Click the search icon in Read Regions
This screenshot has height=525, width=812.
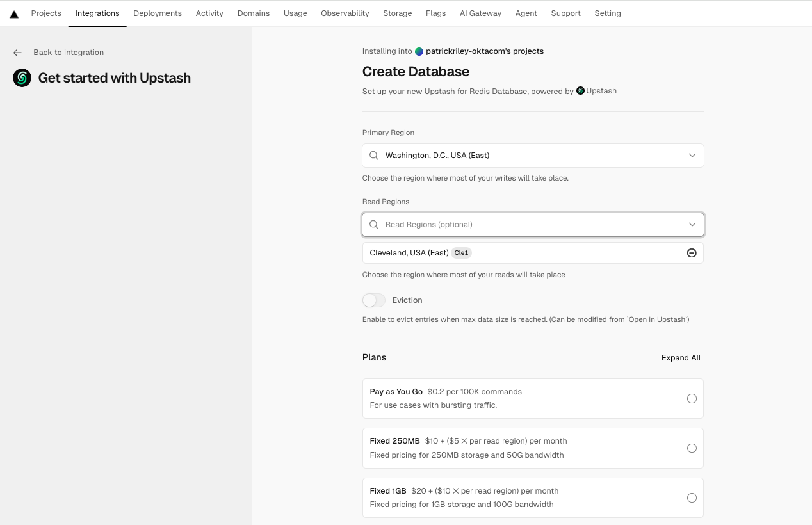pos(374,225)
